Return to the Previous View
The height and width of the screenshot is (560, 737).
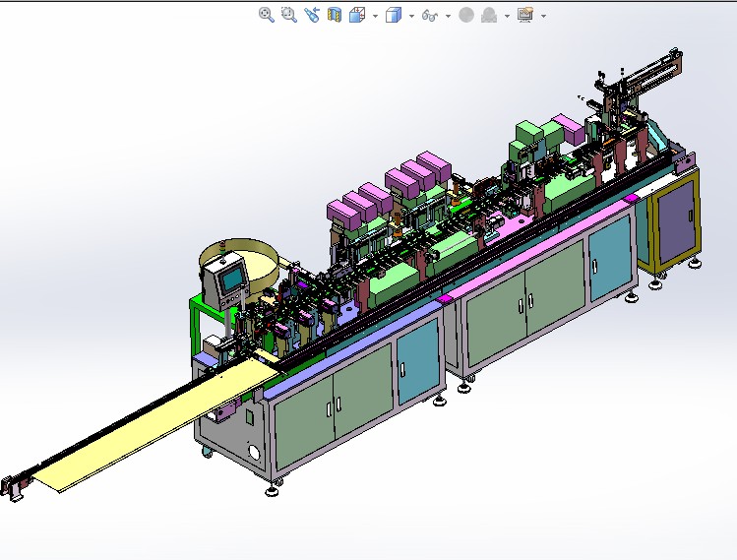312,15
